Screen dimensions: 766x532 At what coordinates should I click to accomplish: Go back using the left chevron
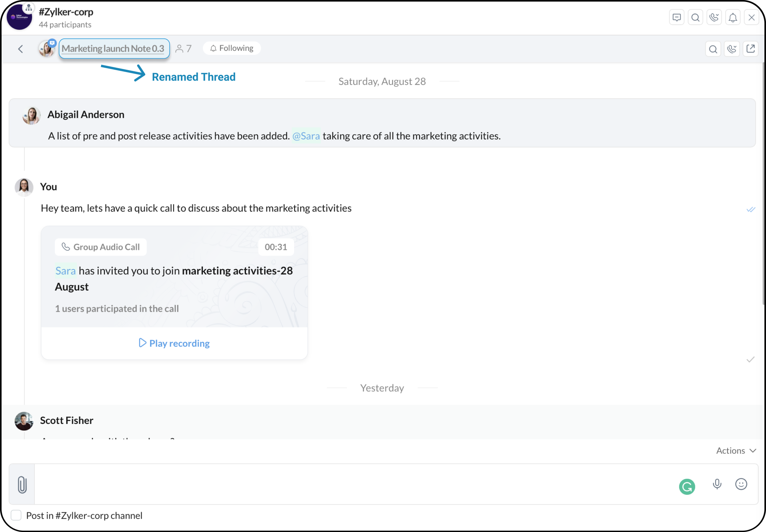(x=21, y=49)
